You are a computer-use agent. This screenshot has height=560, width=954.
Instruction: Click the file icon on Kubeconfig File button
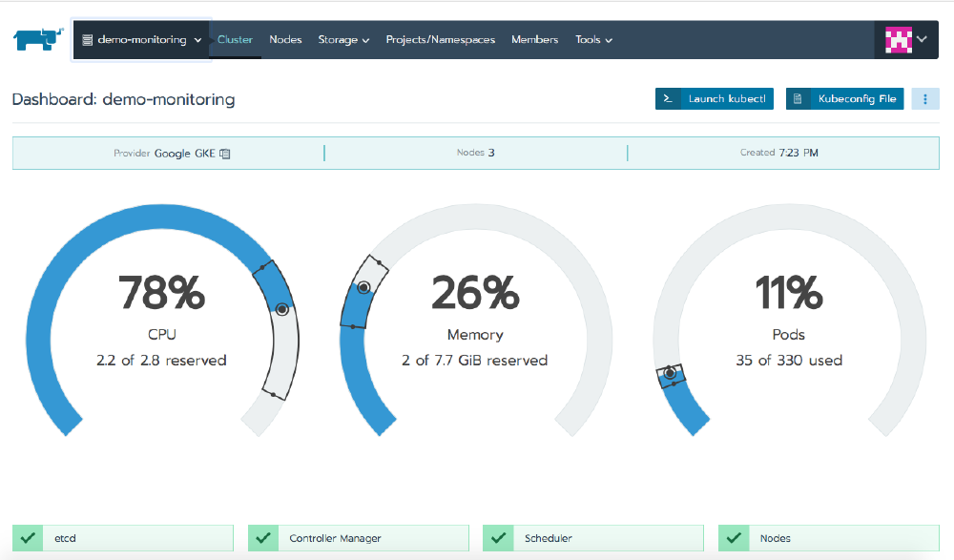point(798,98)
